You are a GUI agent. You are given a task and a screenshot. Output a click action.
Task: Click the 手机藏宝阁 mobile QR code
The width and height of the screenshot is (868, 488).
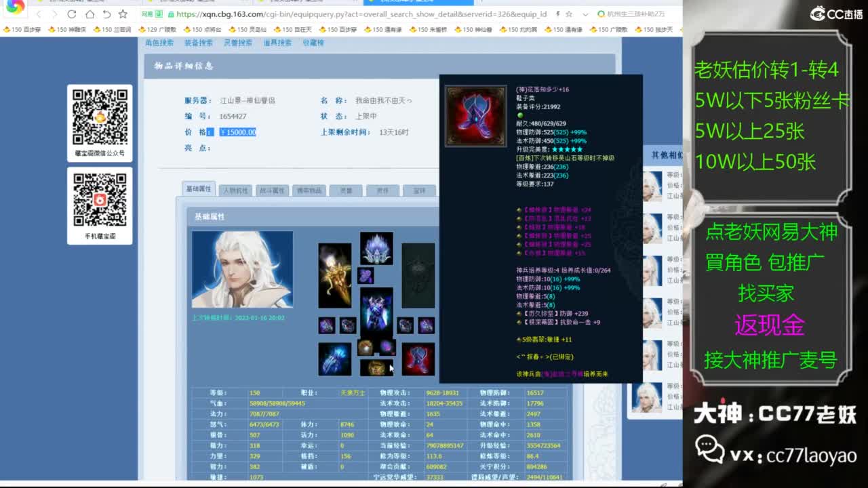tap(100, 201)
